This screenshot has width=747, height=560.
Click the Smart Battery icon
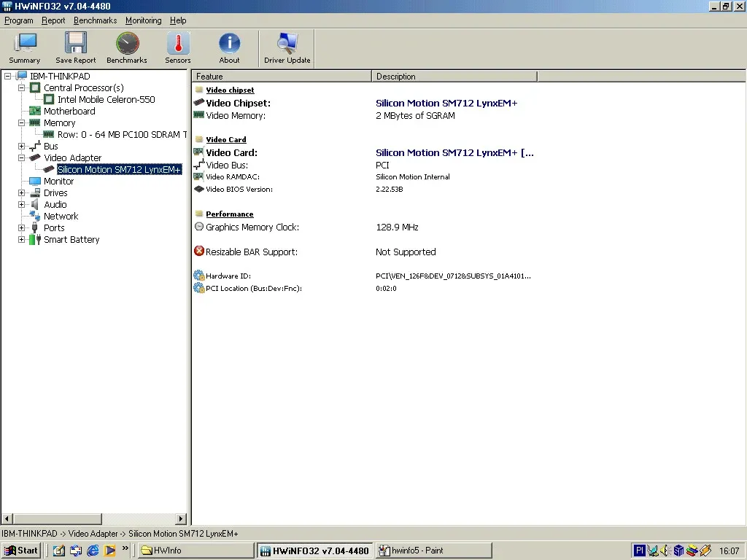tap(35, 239)
